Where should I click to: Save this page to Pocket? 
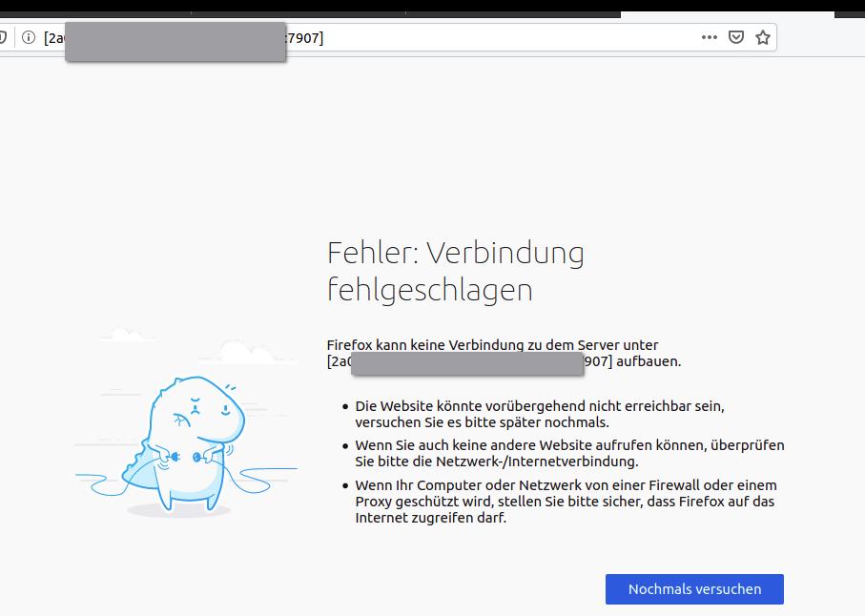point(735,37)
